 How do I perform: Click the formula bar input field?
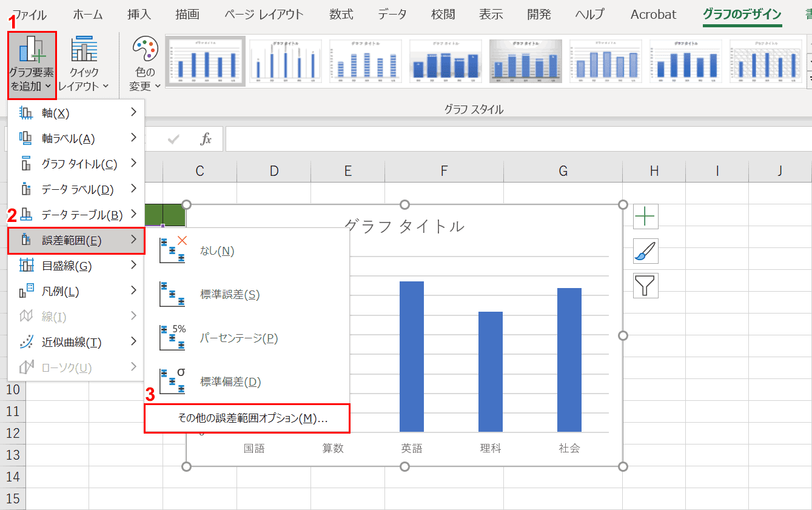(518, 139)
